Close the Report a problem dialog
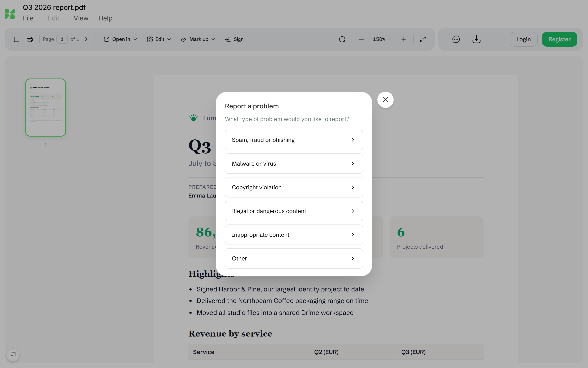This screenshot has width=588, height=368. 385,100
